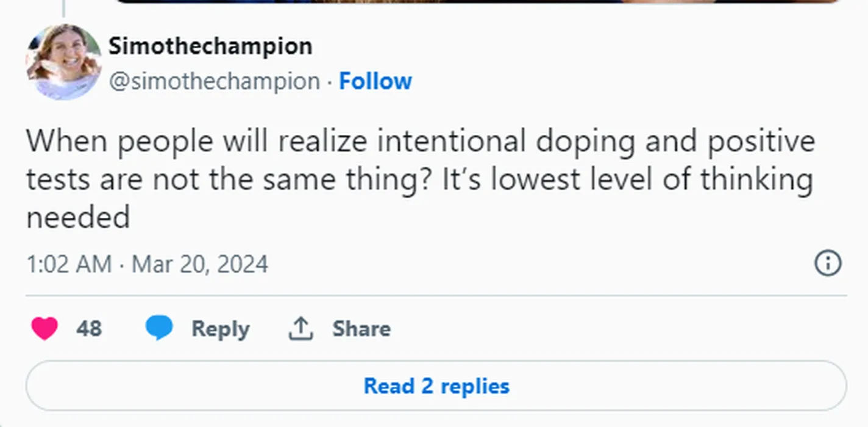Click the Share text label
Viewport: 868px width, 427px height.
coord(361,329)
